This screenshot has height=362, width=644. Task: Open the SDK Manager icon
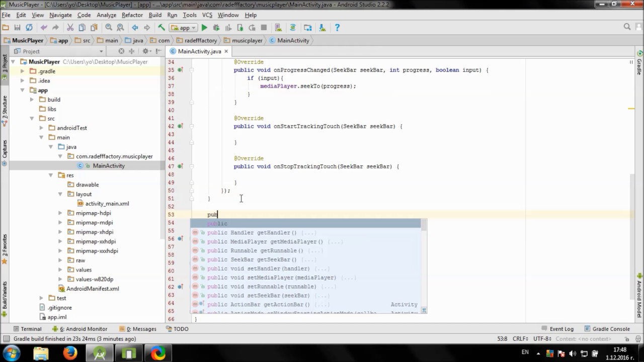pos(322,28)
